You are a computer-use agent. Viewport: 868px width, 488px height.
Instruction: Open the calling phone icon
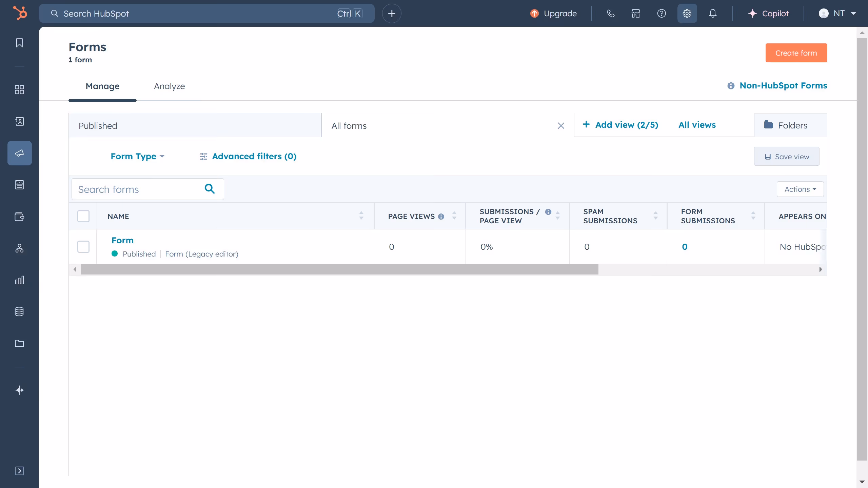611,13
